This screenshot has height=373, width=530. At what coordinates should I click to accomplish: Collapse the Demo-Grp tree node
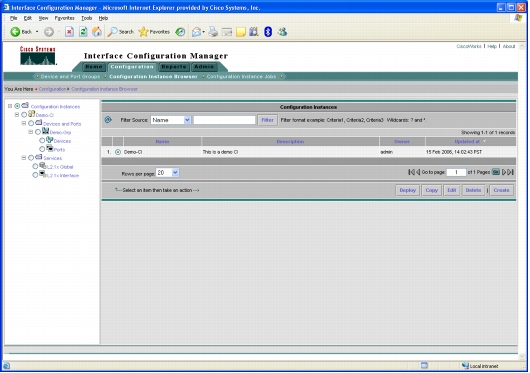pyautogui.click(x=30, y=132)
